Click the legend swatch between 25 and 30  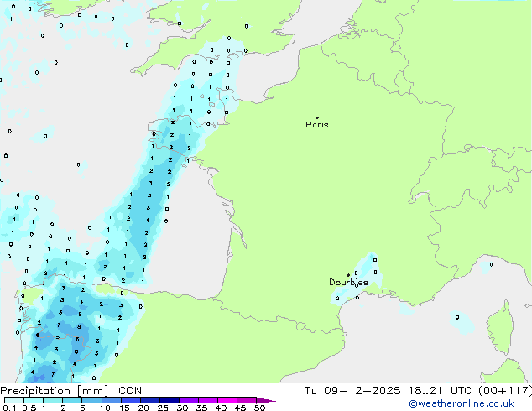(x=169, y=400)
